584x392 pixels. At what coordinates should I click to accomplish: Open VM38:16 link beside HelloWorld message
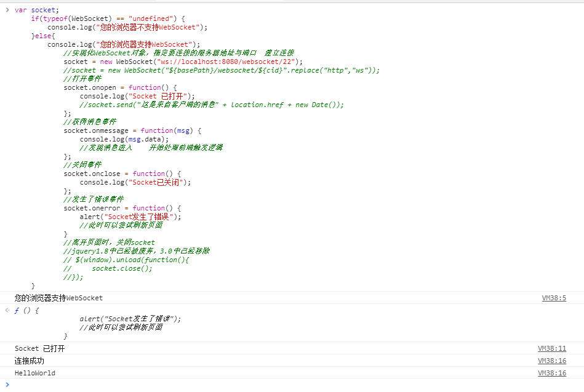553,372
